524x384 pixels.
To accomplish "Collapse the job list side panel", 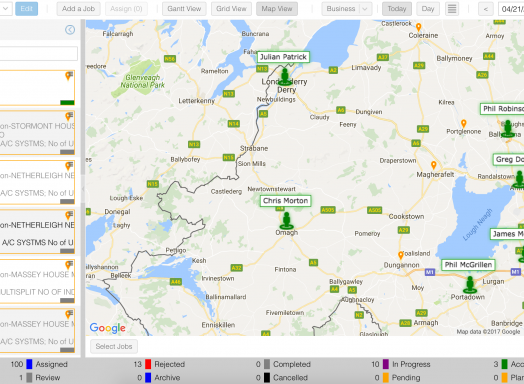I will pos(70,30).
